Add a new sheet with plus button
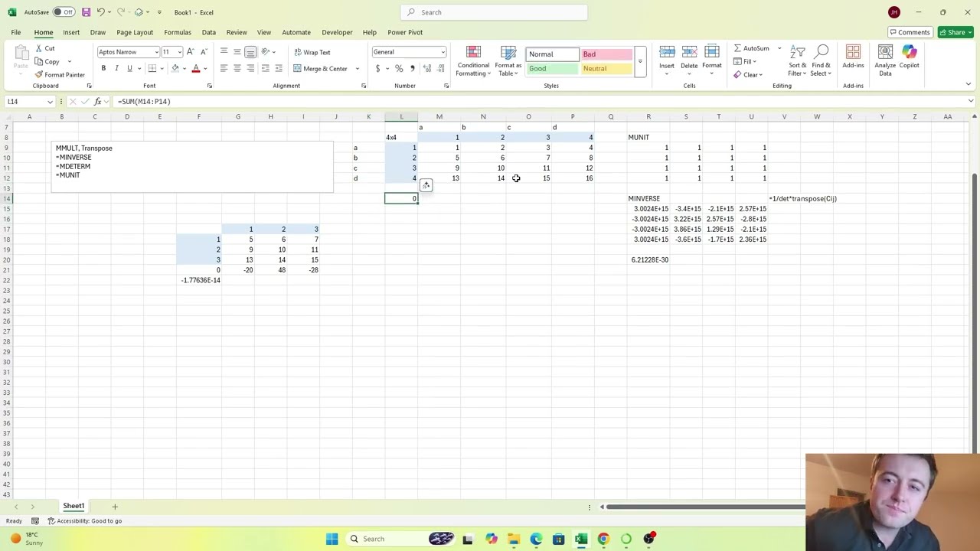 click(115, 507)
